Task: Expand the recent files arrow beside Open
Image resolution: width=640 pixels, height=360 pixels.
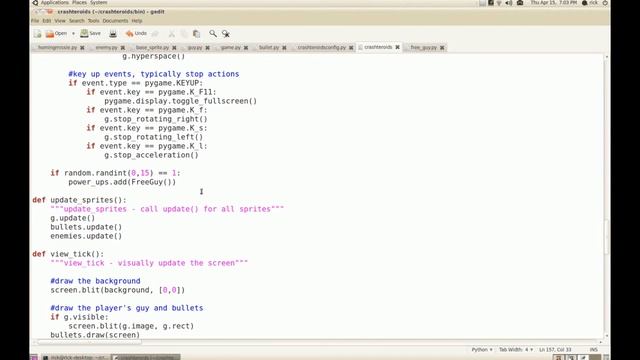Action: point(73,33)
